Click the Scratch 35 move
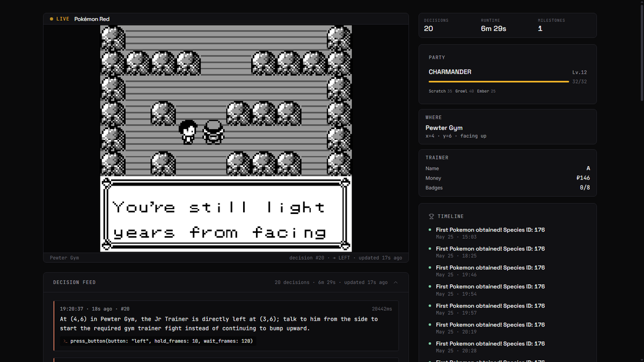Viewport: 644px width, 362px height. [441, 91]
